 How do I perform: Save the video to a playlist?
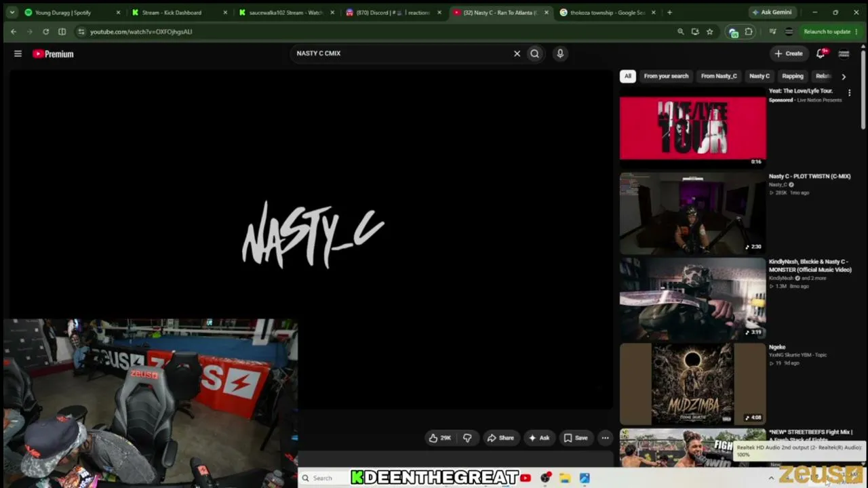click(x=576, y=438)
